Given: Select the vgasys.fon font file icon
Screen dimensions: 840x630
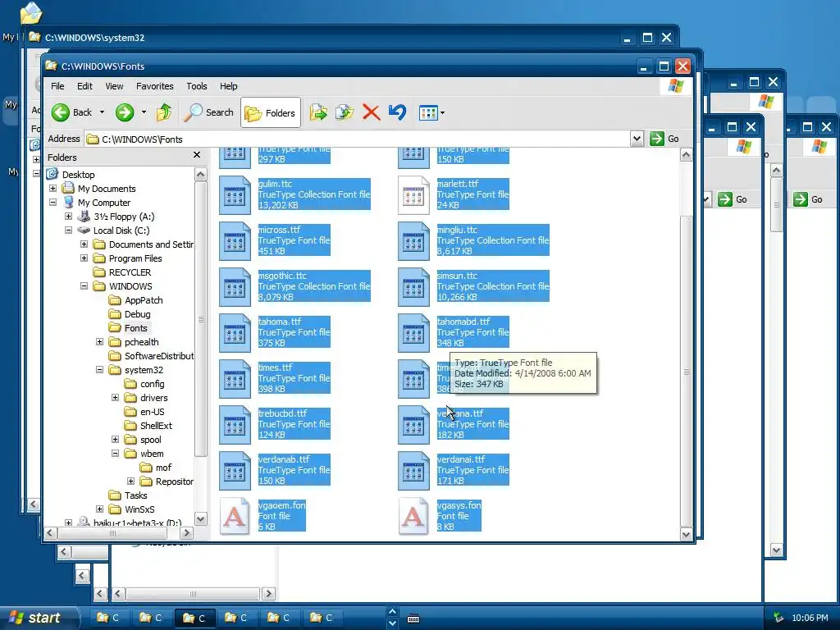Looking at the screenshot, I should [413, 517].
